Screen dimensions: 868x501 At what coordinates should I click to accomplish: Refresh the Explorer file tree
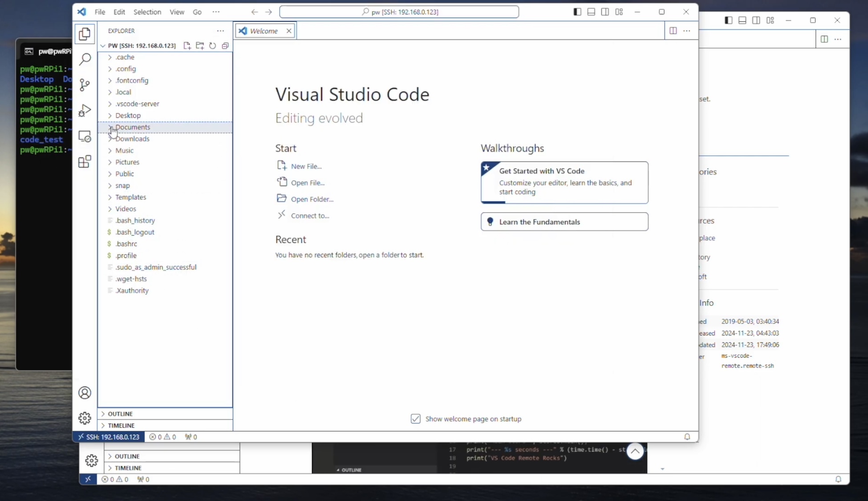pyautogui.click(x=213, y=45)
